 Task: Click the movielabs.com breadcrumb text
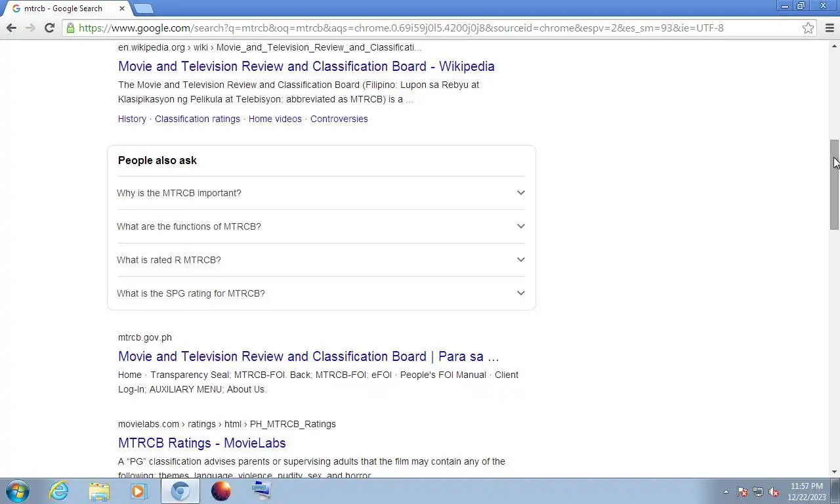tap(227, 424)
